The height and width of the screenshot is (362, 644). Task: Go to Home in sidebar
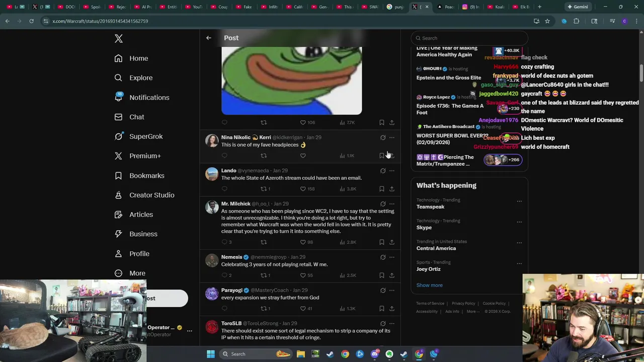(x=131, y=58)
